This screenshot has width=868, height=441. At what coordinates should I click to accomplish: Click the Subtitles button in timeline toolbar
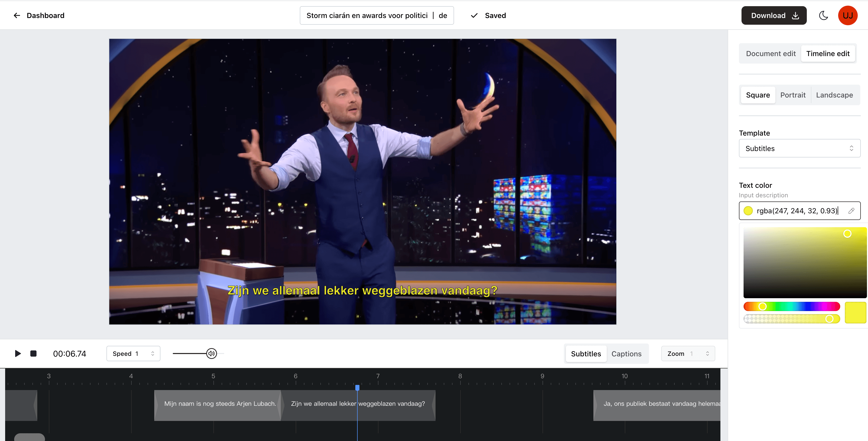(586, 353)
